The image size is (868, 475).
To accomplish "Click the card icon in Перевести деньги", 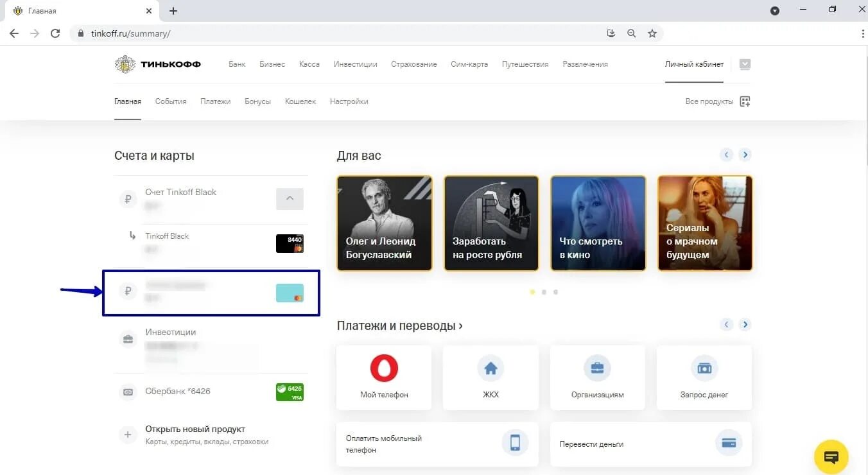I will pyautogui.click(x=729, y=443).
